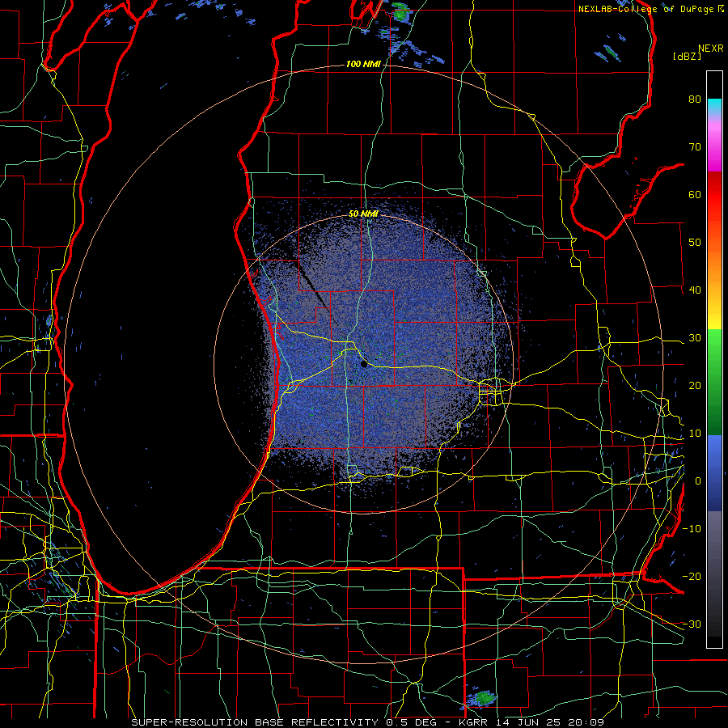Click the 80 value on the dBZ scale

click(x=695, y=99)
